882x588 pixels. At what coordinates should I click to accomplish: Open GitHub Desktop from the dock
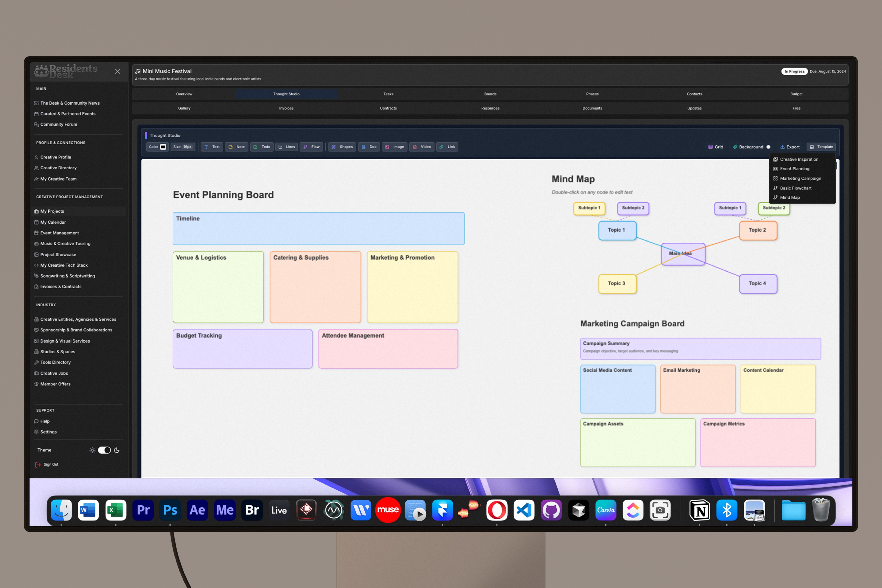551,510
